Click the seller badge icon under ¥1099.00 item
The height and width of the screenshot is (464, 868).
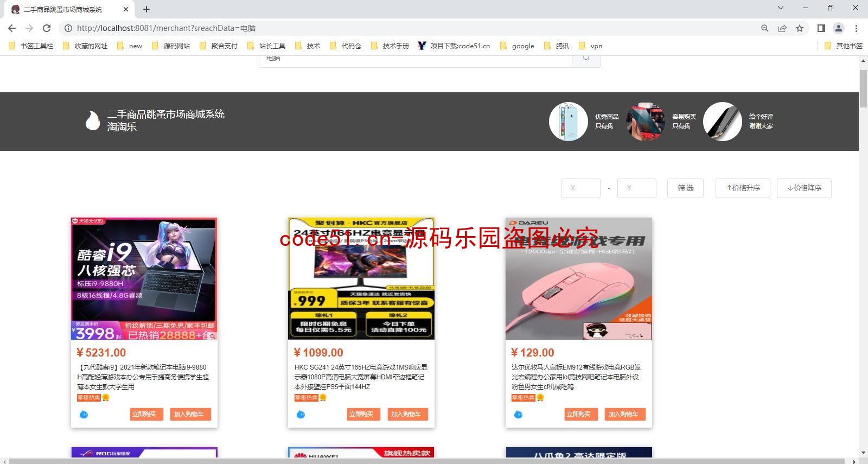coord(301,415)
